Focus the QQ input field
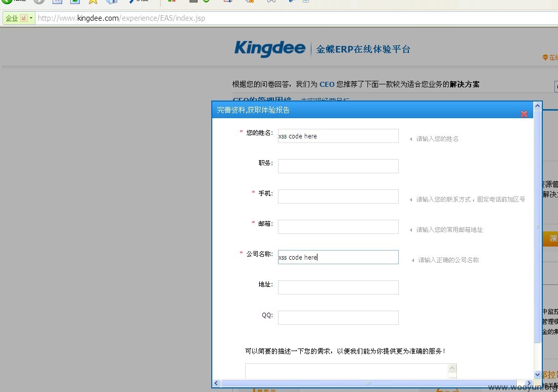 pos(338,318)
